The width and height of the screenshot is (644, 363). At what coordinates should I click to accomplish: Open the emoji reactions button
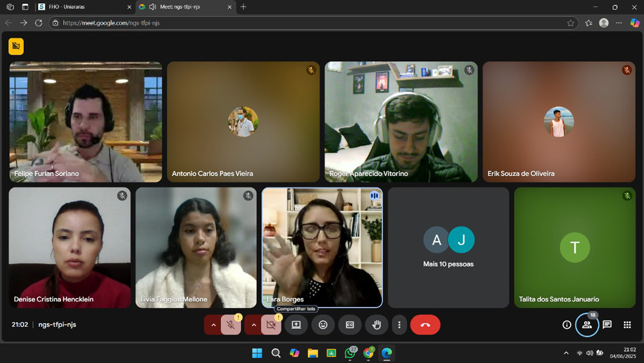(323, 325)
